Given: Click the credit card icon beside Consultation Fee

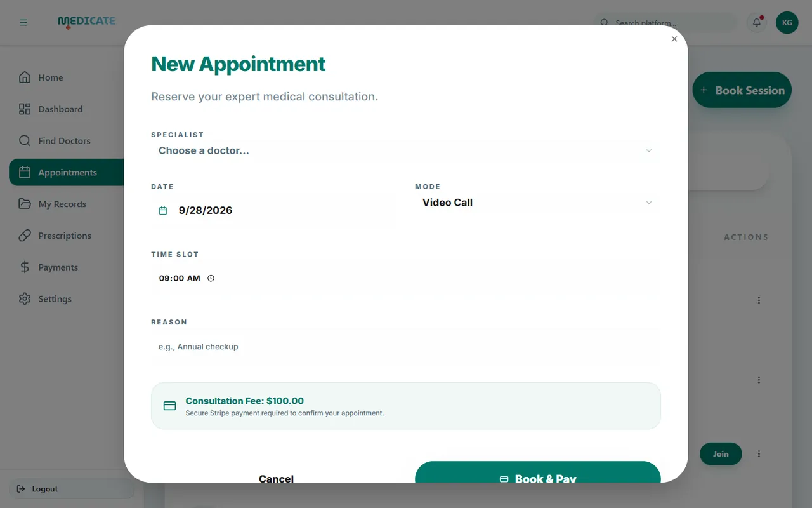Looking at the screenshot, I should [170, 406].
